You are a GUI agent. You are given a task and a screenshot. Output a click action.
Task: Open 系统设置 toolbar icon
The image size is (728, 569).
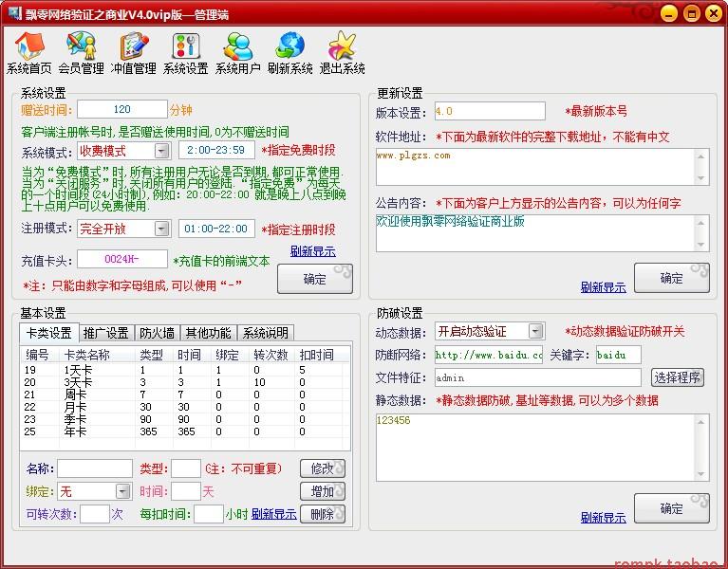(x=186, y=53)
